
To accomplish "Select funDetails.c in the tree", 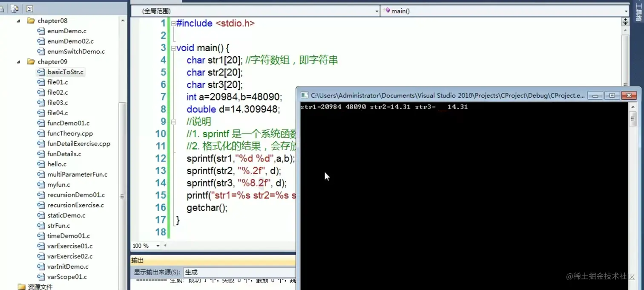I will 64,154.
